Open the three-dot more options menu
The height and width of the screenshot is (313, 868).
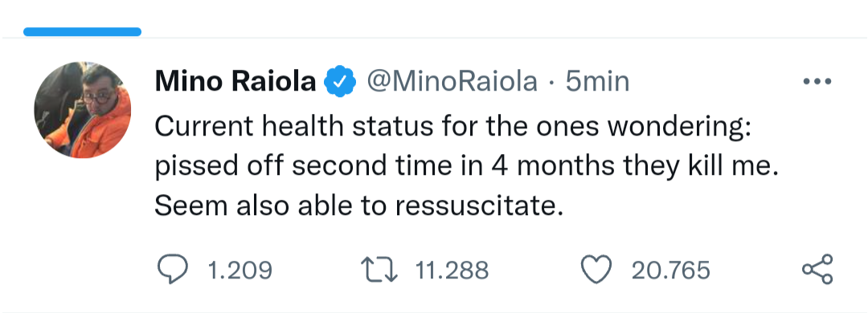coord(817,81)
